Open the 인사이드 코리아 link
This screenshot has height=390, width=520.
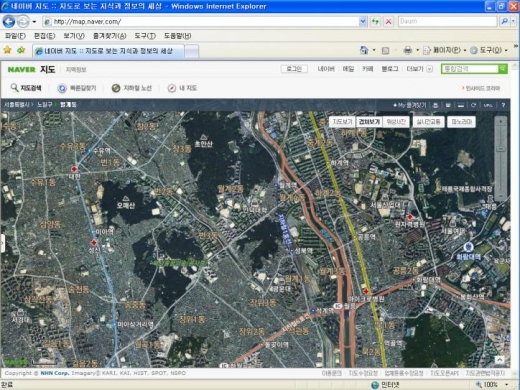click(x=480, y=88)
